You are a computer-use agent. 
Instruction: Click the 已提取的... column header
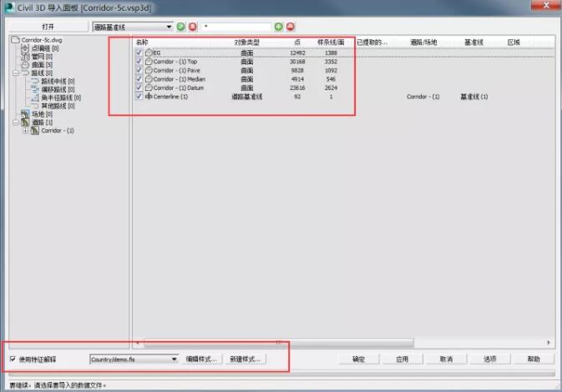372,43
